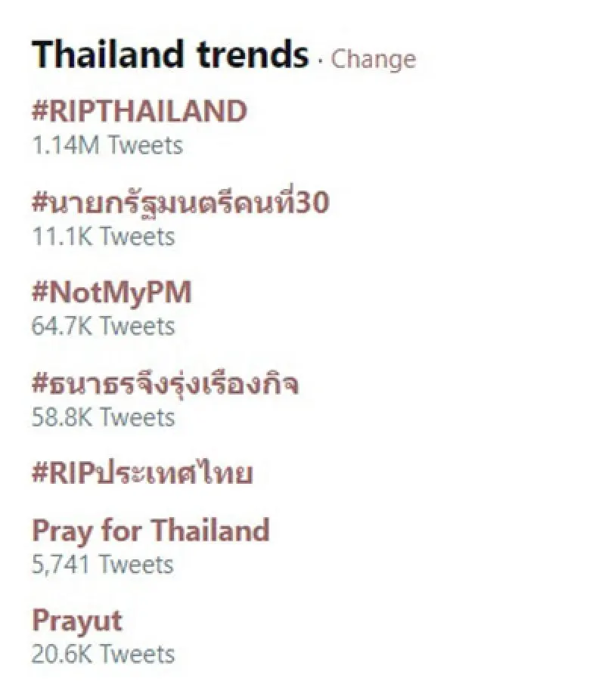Screen dimensions: 605x700
Task: View the #RIPประเทศไทย trend
Action: (x=142, y=473)
